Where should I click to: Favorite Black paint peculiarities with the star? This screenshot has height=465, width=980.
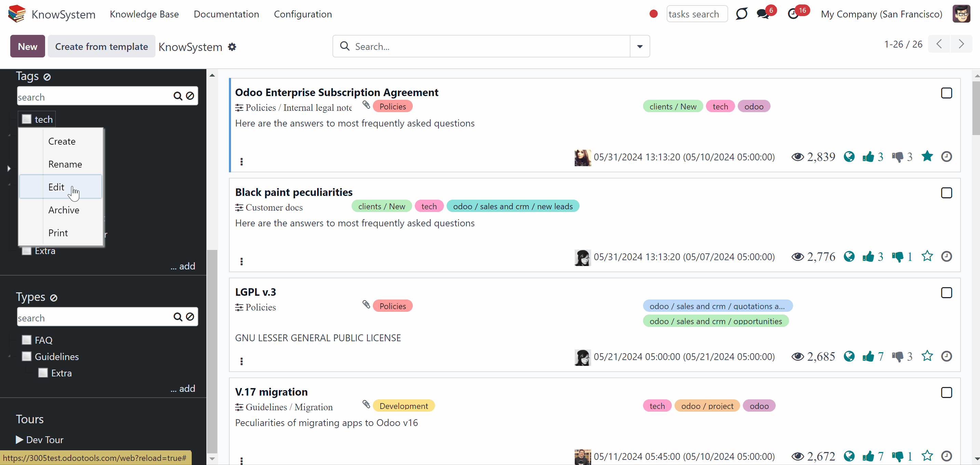point(927,256)
